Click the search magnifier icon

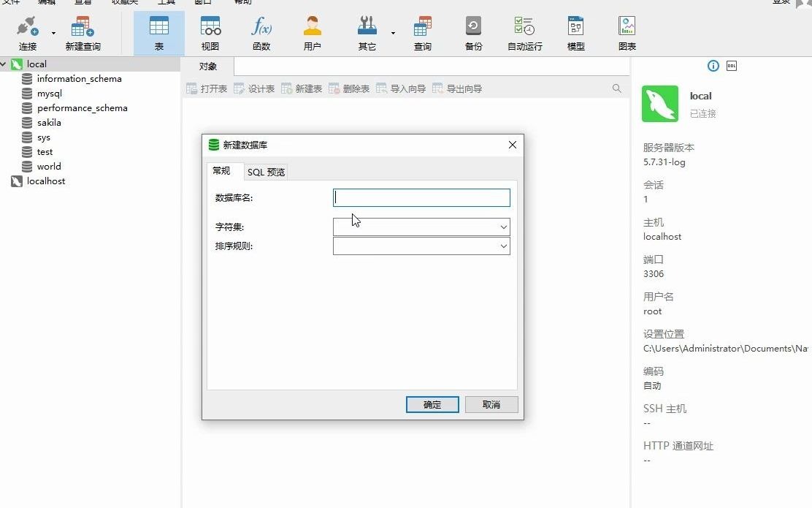(x=617, y=88)
